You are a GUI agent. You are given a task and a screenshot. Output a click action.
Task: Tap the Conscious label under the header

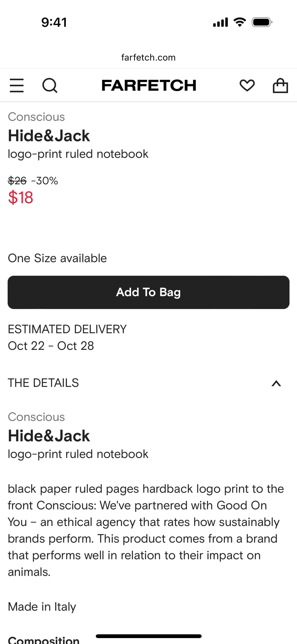tap(36, 117)
